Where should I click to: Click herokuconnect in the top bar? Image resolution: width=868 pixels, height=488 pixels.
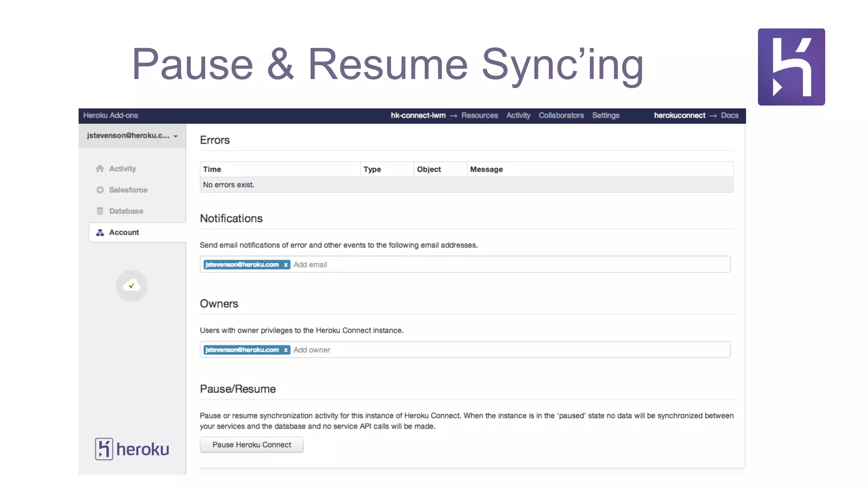click(x=679, y=115)
